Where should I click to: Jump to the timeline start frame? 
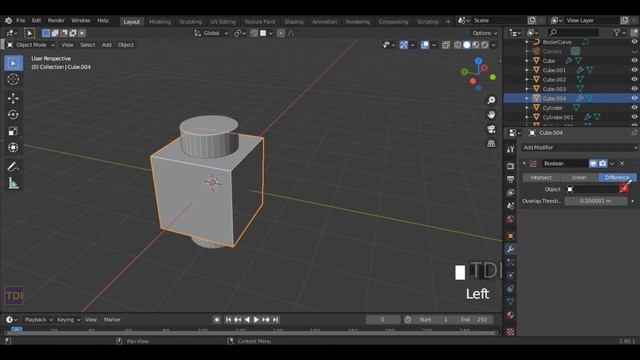(x=228, y=320)
